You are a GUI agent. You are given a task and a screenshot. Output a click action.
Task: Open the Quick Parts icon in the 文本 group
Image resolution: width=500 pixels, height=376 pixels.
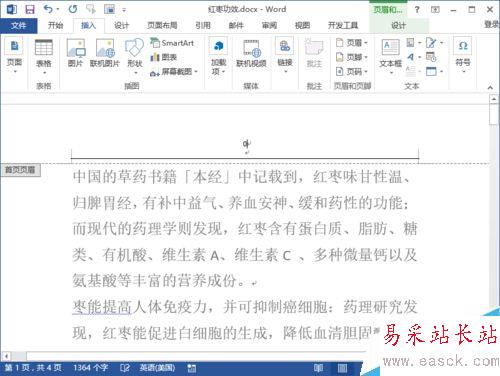pos(414,43)
